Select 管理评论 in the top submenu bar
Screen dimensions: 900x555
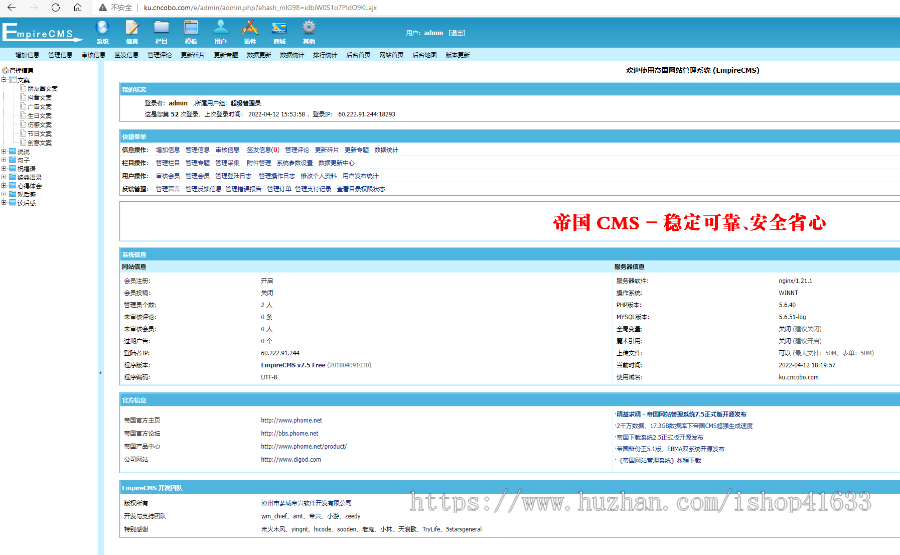click(160, 55)
